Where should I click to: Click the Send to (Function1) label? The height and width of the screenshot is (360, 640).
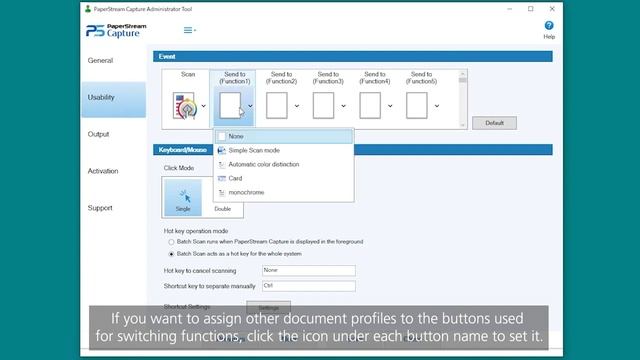coord(235,78)
